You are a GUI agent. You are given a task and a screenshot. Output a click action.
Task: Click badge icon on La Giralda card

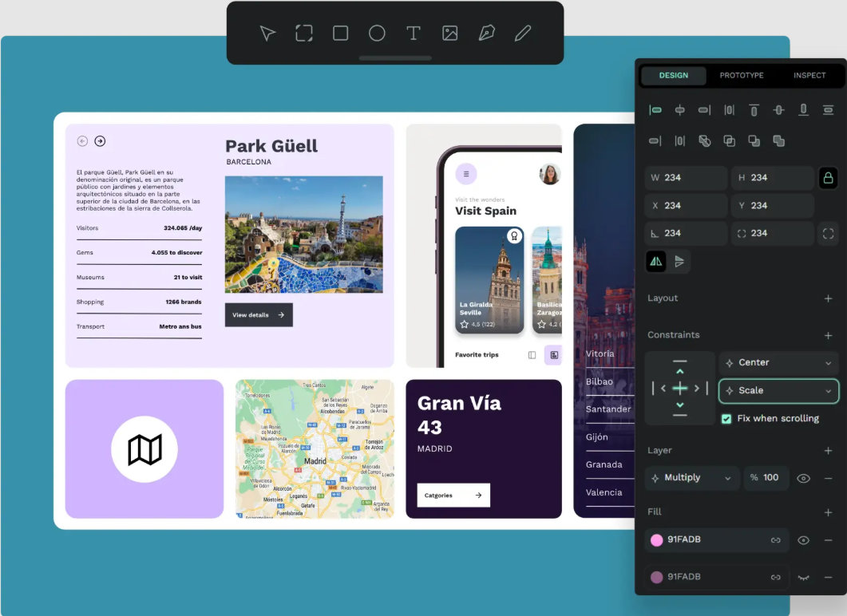(514, 236)
